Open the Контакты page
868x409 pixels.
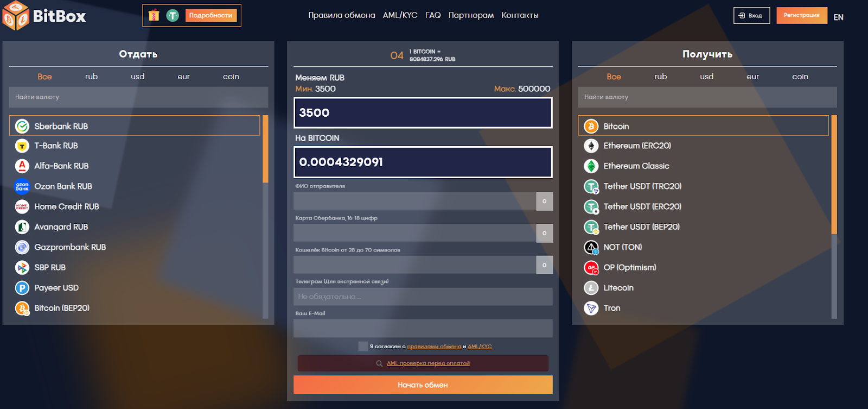point(520,15)
